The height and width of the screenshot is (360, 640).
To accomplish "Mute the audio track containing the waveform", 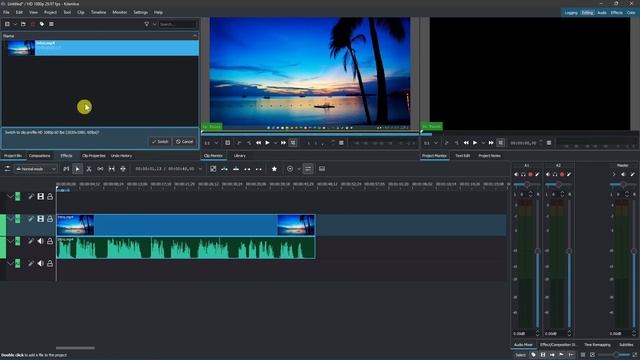I will (40, 241).
